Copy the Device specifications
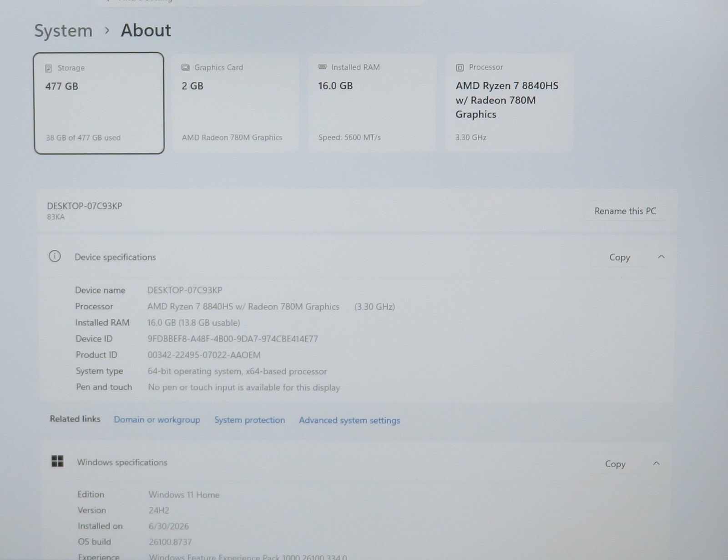The width and height of the screenshot is (728, 560). 619,257
